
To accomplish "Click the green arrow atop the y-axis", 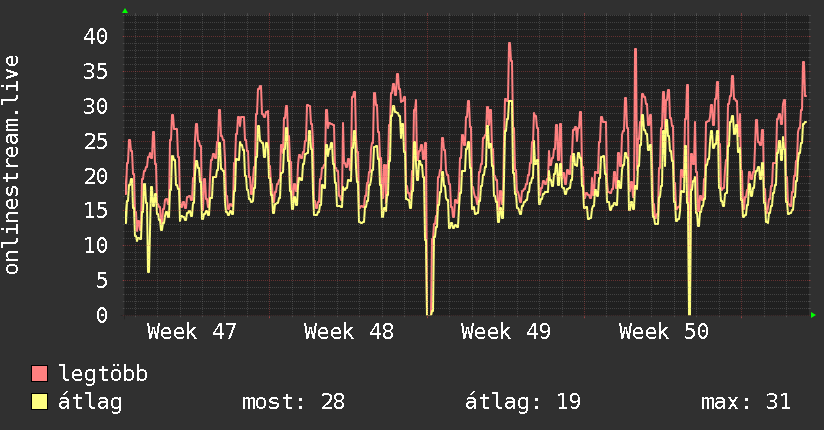I will (x=125, y=11).
